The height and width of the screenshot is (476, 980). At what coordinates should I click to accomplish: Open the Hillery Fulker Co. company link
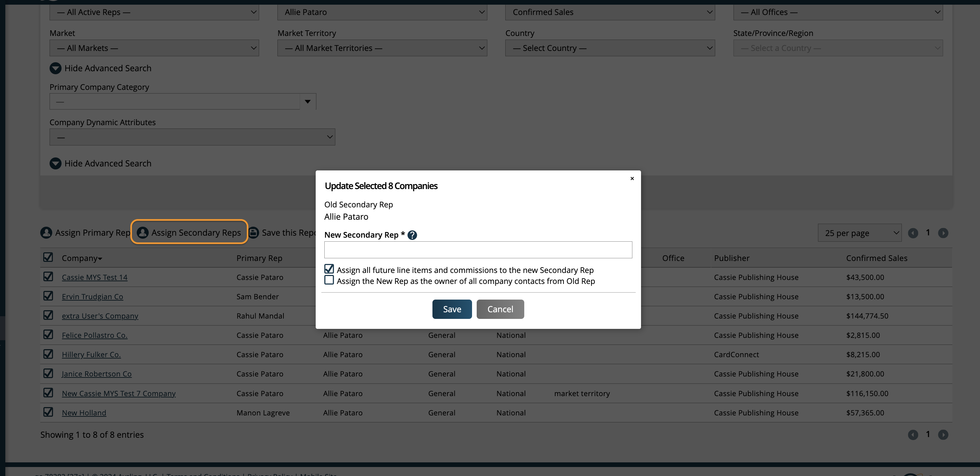click(91, 355)
